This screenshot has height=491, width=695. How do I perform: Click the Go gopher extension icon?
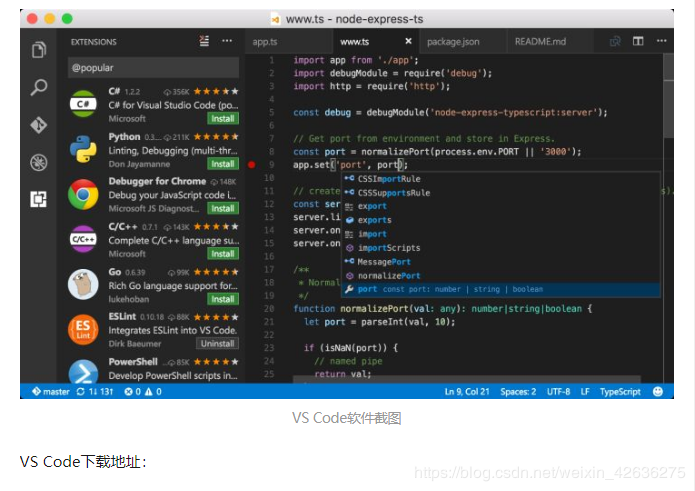click(83, 284)
